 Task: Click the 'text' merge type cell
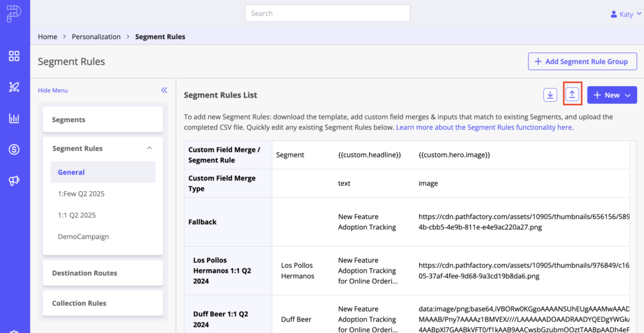[344, 183]
